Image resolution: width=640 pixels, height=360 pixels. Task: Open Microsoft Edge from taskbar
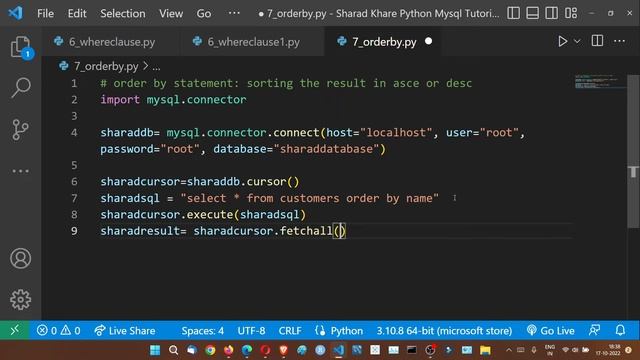pyautogui.click(x=247, y=350)
